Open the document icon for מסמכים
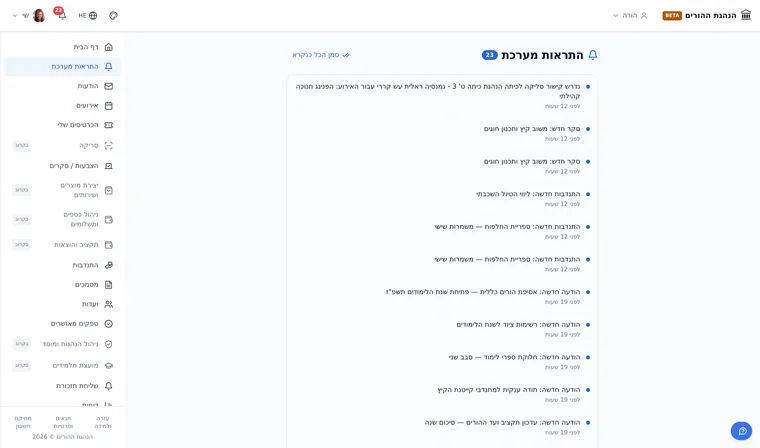Image resolution: width=760 pixels, height=448 pixels. 109,285
